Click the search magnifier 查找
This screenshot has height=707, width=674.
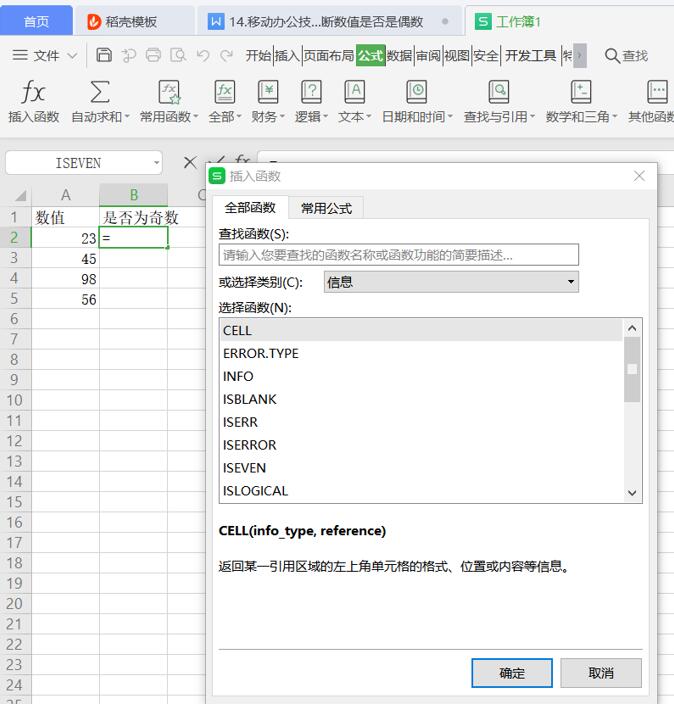[x=626, y=55]
